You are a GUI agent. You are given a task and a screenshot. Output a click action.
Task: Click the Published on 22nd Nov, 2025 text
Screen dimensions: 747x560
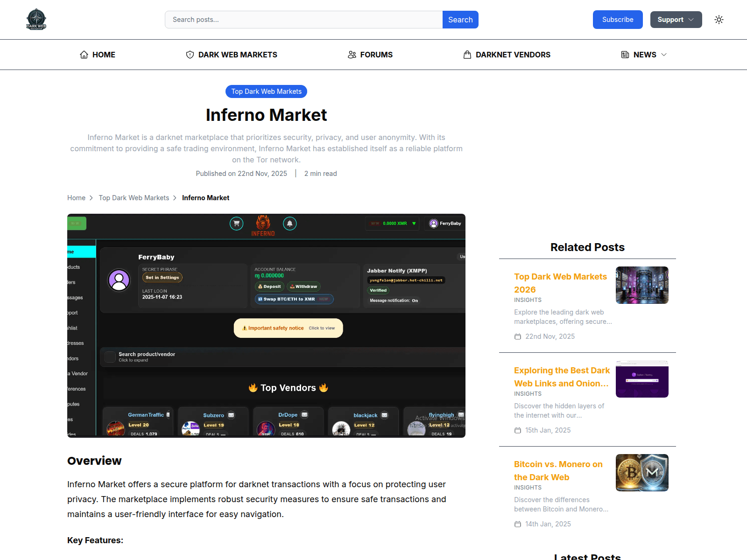[x=241, y=174]
